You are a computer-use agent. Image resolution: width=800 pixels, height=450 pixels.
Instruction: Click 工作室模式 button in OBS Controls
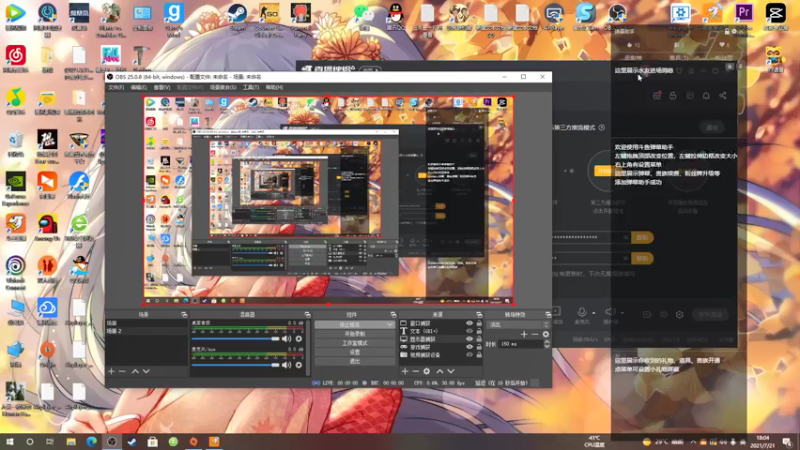click(x=355, y=343)
